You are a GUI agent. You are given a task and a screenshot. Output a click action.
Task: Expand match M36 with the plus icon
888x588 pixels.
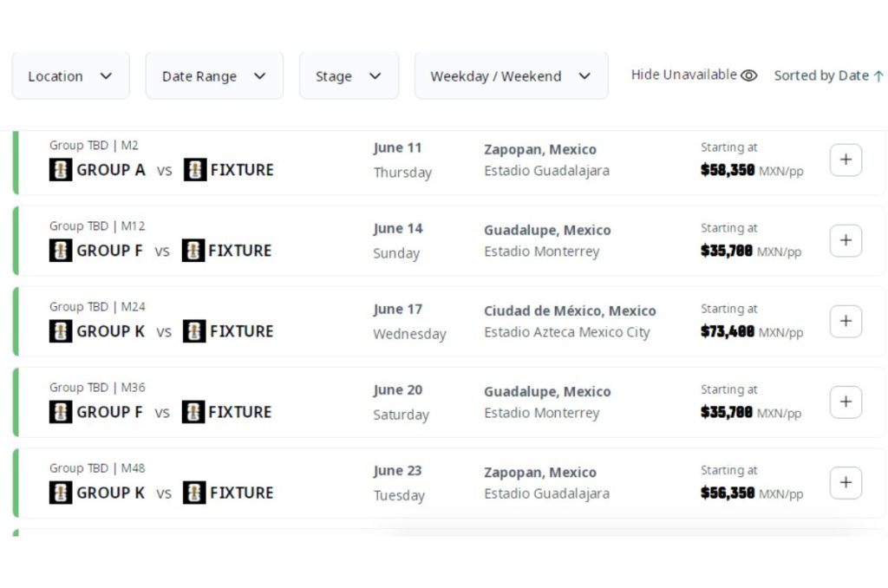(846, 402)
